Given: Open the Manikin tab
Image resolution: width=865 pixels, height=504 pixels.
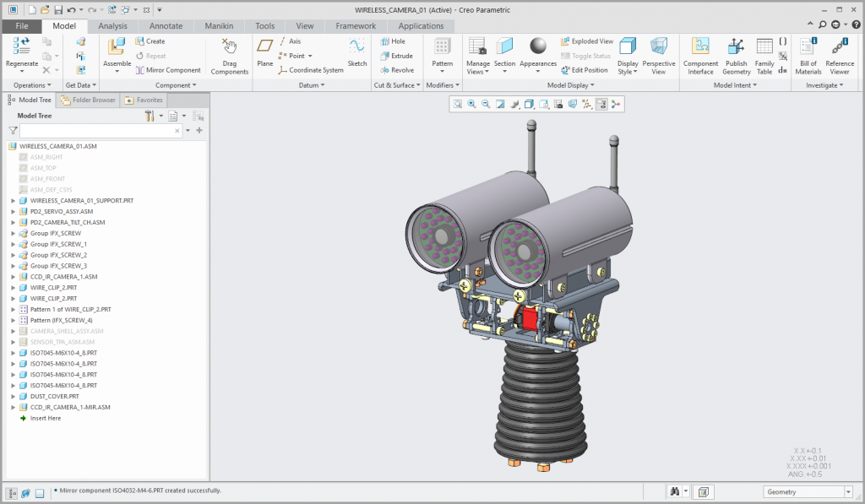Looking at the screenshot, I should 219,26.
